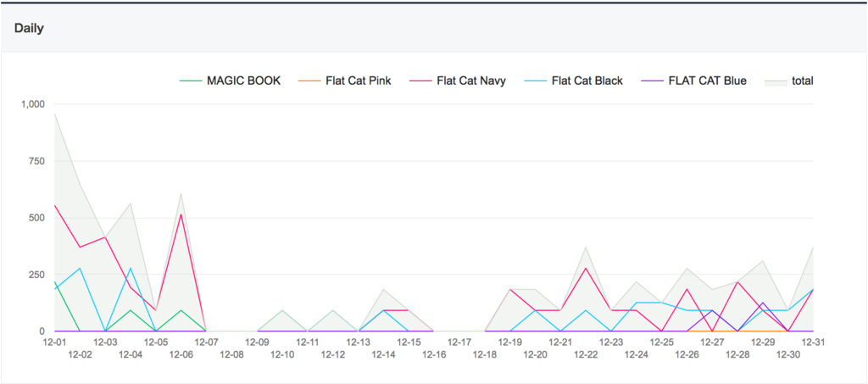Viewport: 868px width, 384px height.
Task: Click the 12-01 x-axis date label
Action: tap(54, 342)
